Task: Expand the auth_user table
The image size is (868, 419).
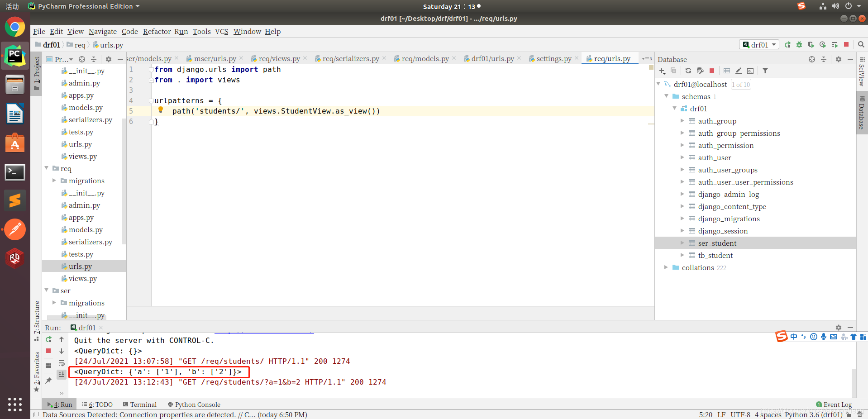Action: tap(682, 157)
